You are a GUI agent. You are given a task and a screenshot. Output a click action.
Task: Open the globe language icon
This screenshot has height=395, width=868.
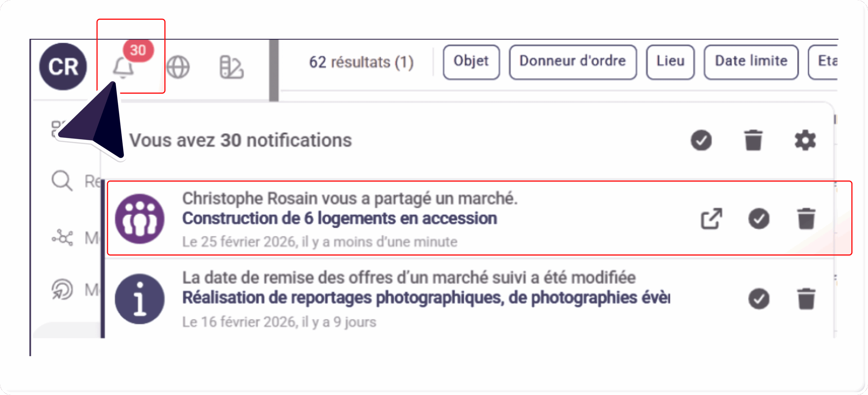178,67
